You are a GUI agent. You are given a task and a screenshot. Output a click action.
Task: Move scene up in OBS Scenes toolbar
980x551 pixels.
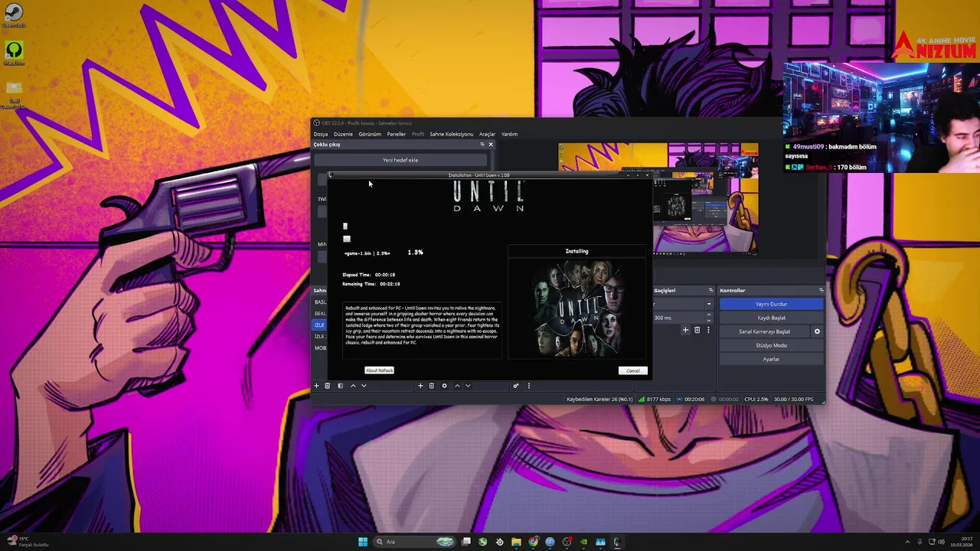coord(353,386)
